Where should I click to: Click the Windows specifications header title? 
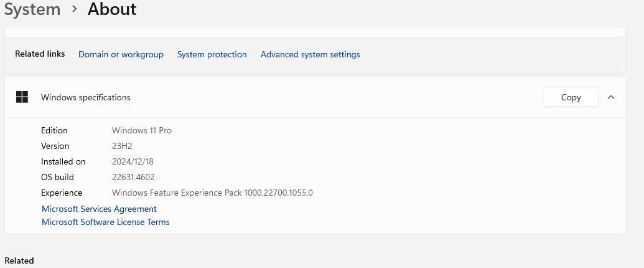[x=86, y=97]
